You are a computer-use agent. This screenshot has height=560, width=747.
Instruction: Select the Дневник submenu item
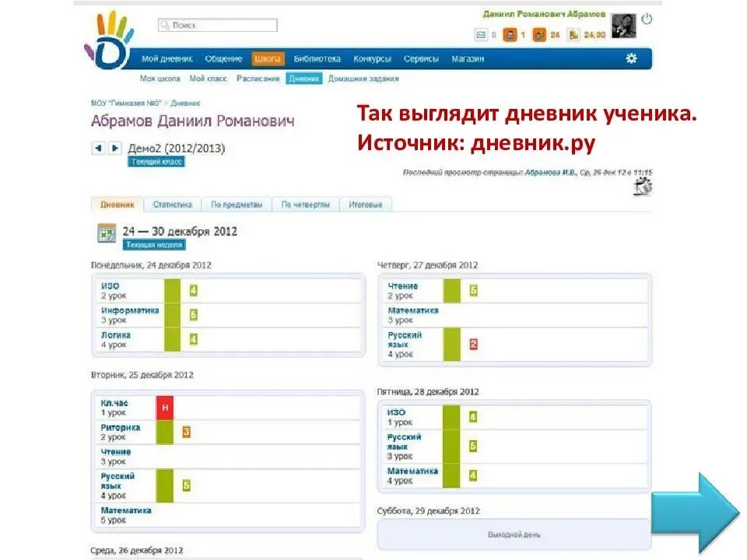click(x=304, y=79)
